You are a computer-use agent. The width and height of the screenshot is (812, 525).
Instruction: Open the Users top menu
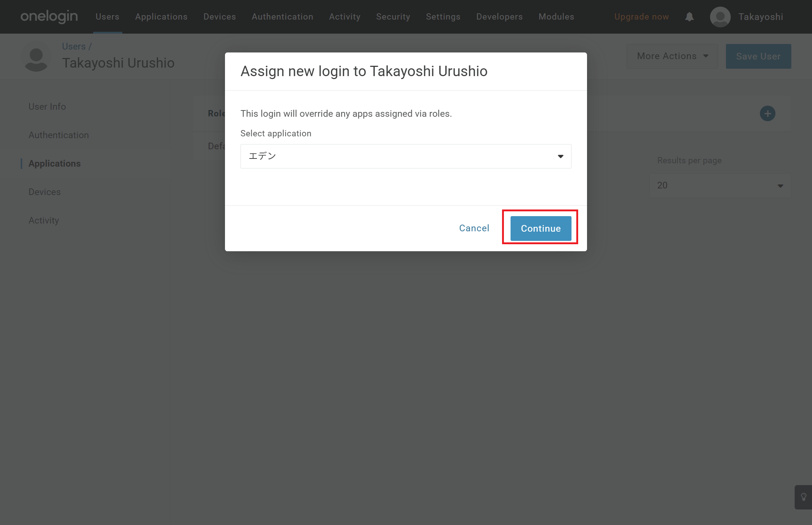pyautogui.click(x=107, y=17)
